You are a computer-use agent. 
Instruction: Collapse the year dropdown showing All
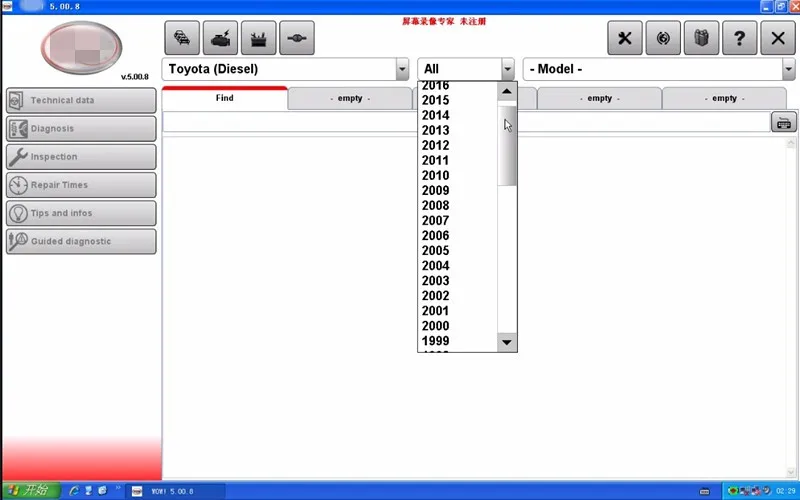(x=508, y=69)
